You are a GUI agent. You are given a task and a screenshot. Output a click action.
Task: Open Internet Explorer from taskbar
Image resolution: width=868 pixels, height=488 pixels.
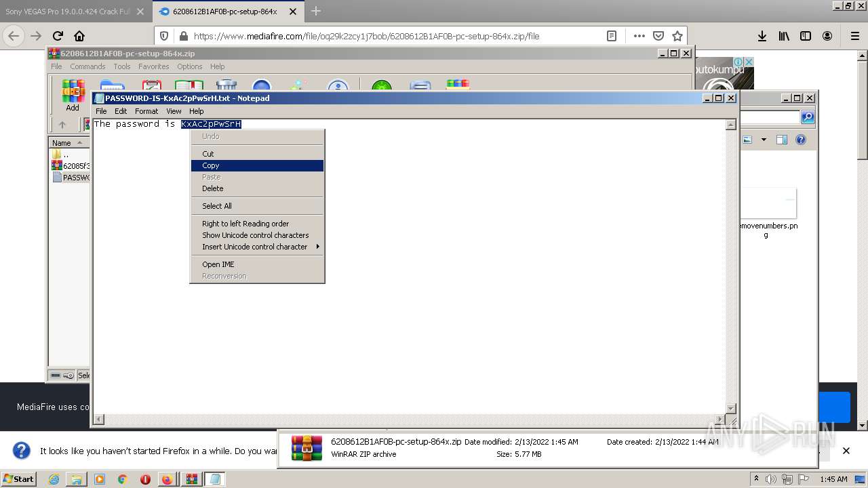click(x=54, y=479)
